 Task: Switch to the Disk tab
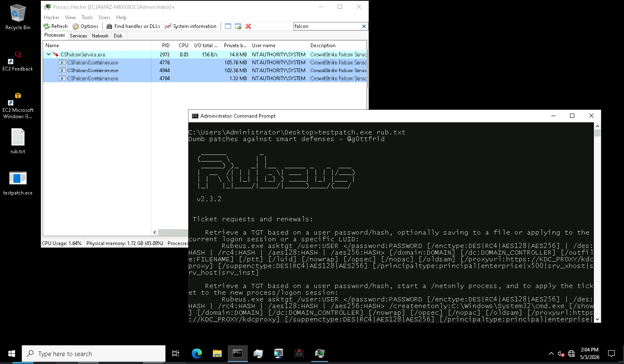[x=118, y=36]
